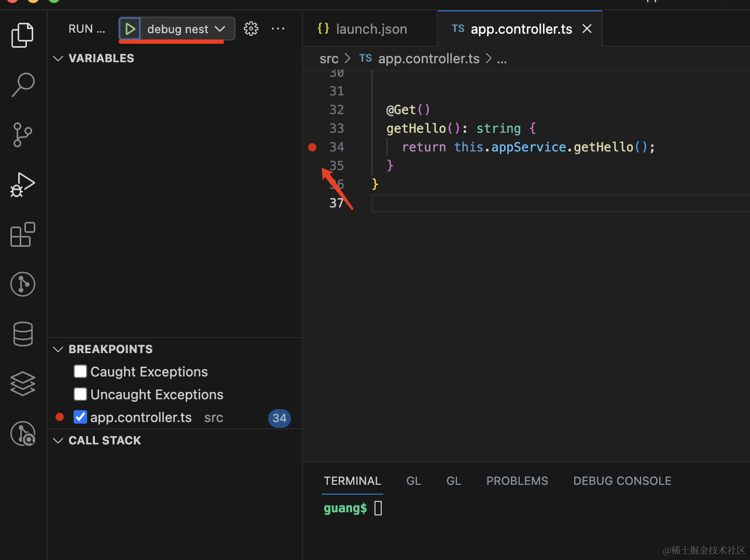Open the Source Control view
The height and width of the screenshot is (560, 750).
pos(23,135)
